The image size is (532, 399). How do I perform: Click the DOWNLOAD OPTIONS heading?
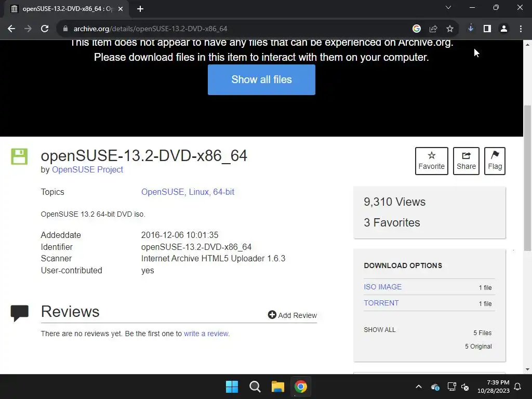[x=403, y=265]
